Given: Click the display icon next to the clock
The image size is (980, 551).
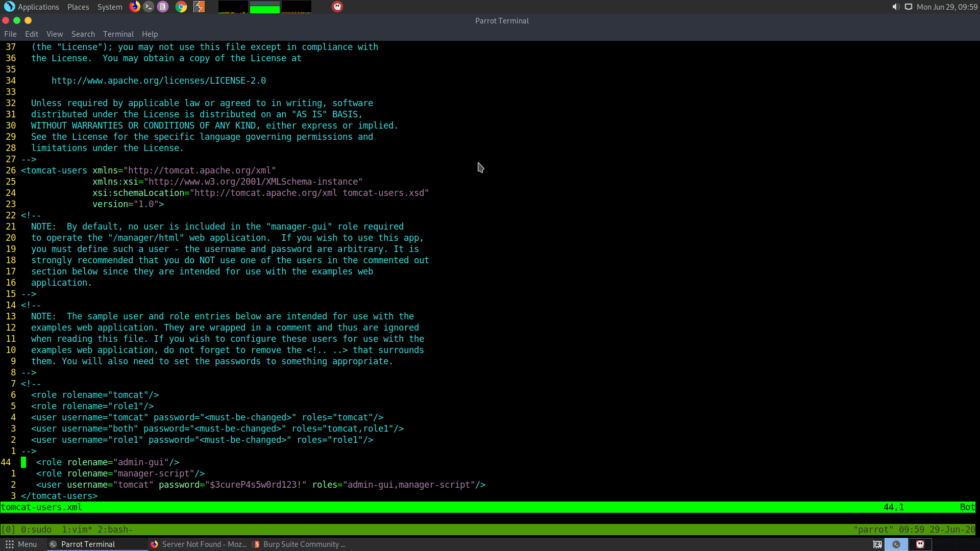Looking at the screenshot, I should (909, 7).
